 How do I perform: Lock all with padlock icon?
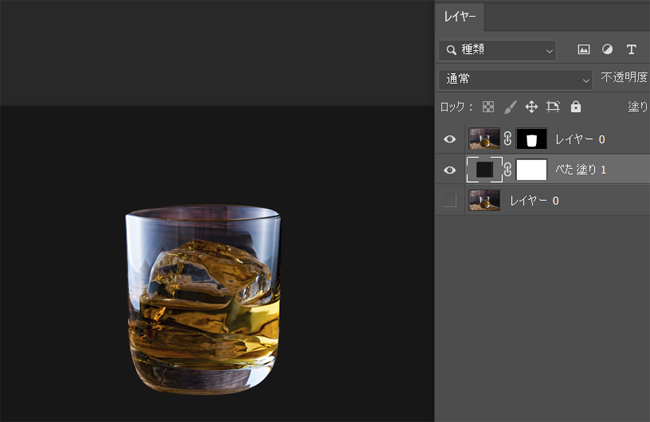[575, 106]
